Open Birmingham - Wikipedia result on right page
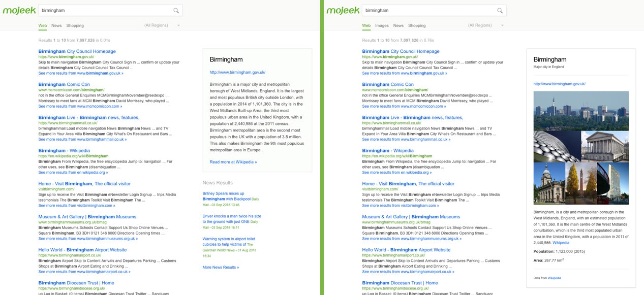 pyautogui.click(x=388, y=150)
